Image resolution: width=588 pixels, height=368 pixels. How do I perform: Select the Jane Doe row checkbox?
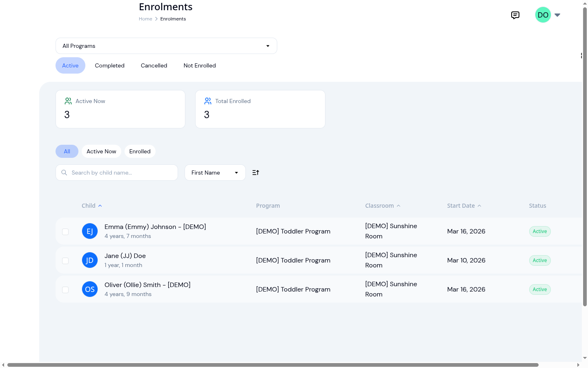(x=65, y=261)
